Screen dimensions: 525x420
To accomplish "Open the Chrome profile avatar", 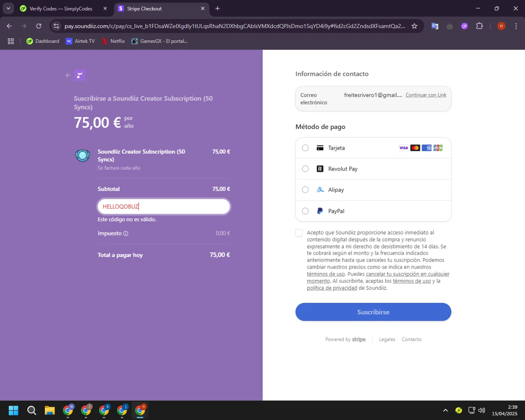I will tap(501, 26).
